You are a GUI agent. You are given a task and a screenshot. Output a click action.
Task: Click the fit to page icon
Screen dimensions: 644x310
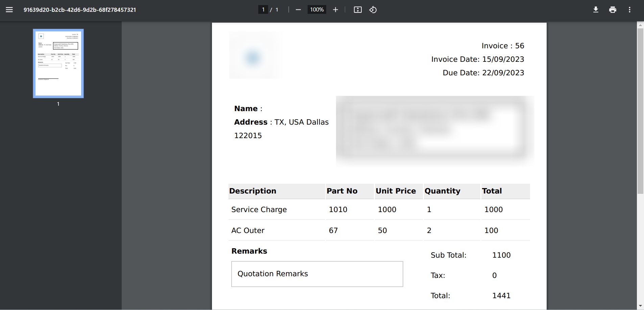[358, 10]
